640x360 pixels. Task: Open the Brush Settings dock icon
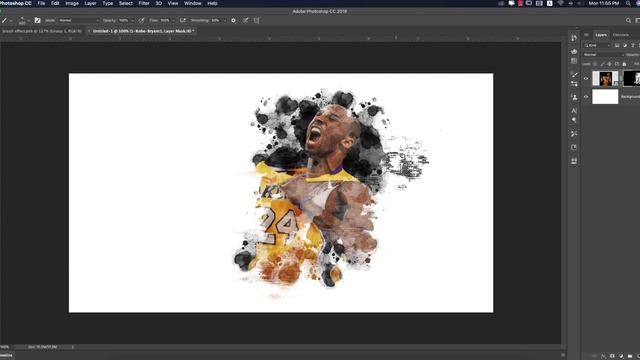[x=574, y=84]
